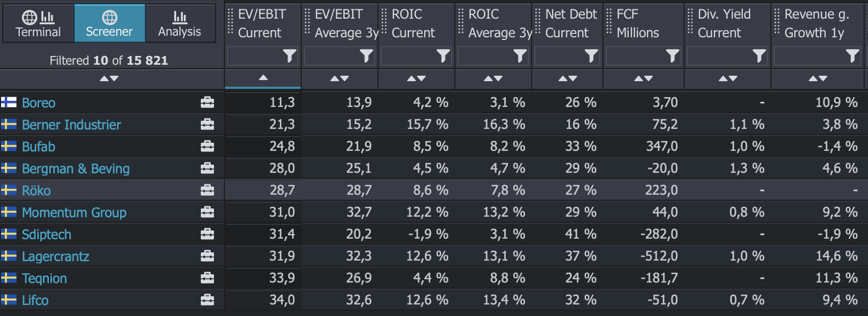Click the drag handle of ROIC Current column
The height and width of the screenshot is (316, 868).
tap(384, 21)
